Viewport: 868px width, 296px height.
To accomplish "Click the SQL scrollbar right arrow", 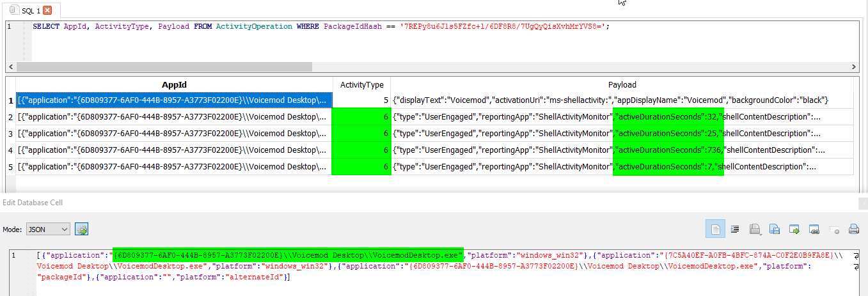I will [855, 67].
